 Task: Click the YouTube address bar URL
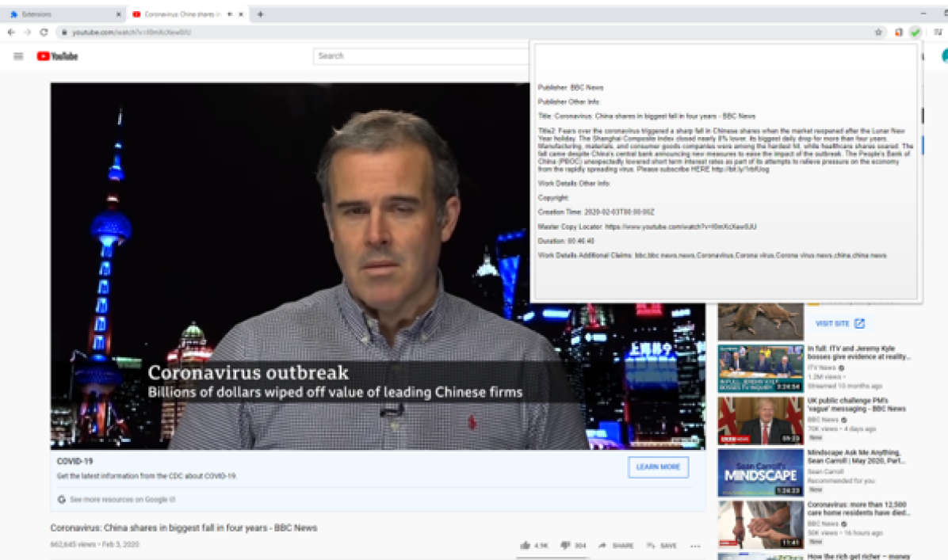pos(132,32)
